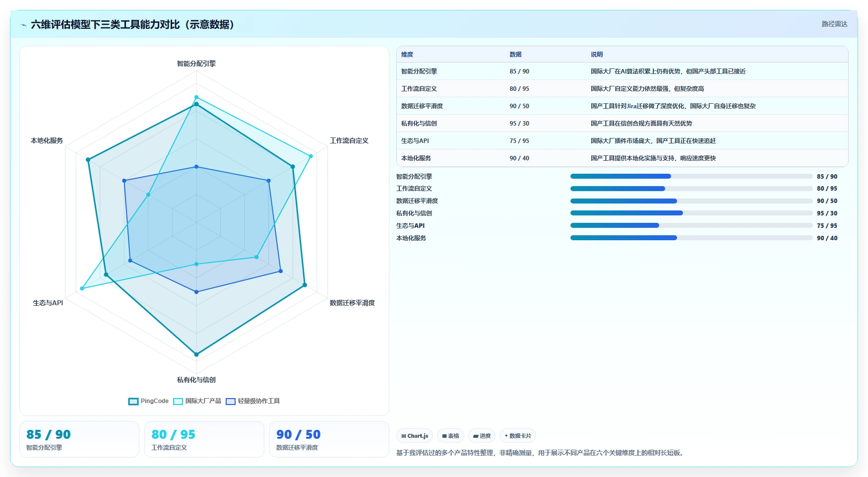Click the 95 / 30 value in table
Viewport: 868px width, 477px height.
[x=519, y=124]
